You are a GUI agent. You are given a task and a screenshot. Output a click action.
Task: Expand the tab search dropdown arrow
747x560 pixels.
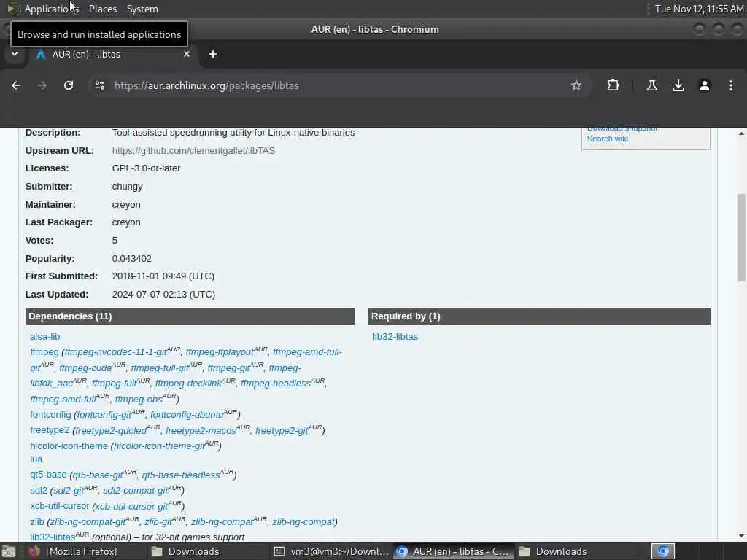(x=15, y=54)
